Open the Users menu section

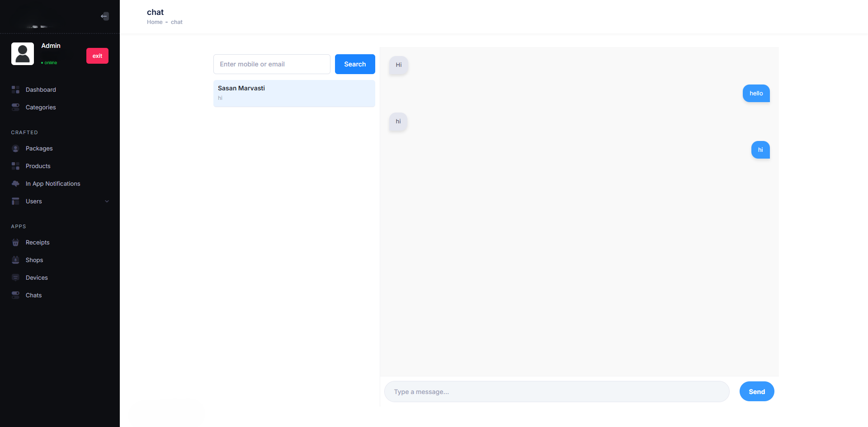click(34, 202)
